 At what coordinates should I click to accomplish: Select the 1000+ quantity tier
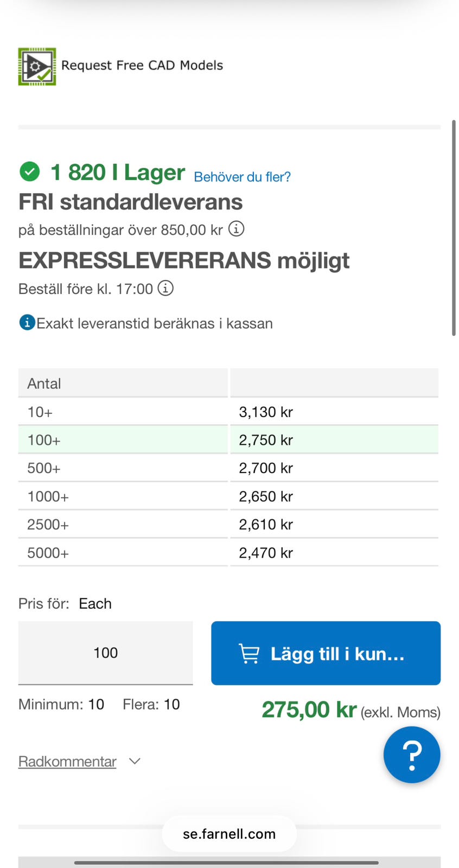[x=228, y=496]
